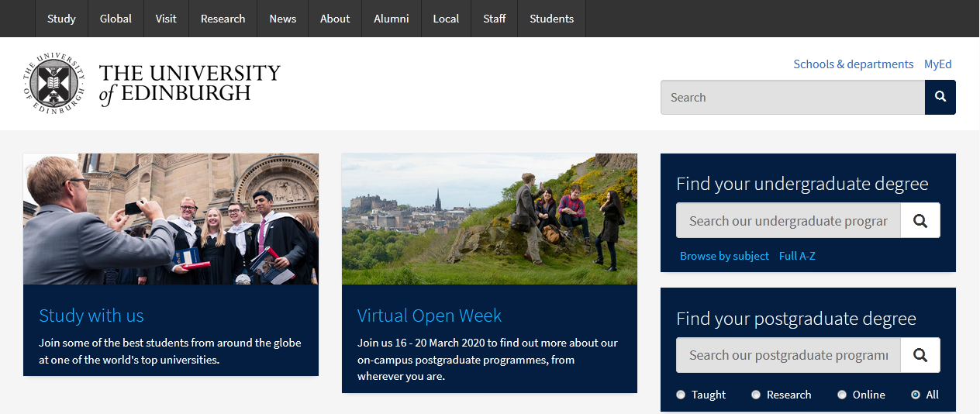
Task: Click the "Join some of the best students" description
Action: point(170,351)
